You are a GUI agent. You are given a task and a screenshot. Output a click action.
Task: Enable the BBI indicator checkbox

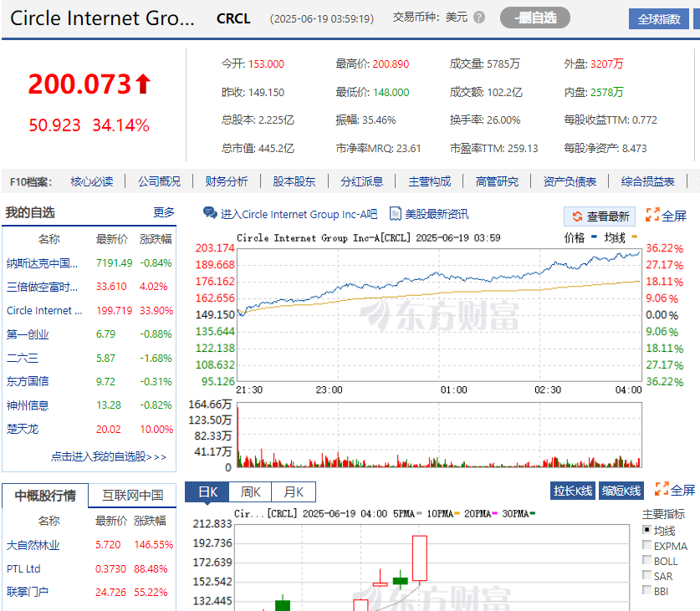646,590
